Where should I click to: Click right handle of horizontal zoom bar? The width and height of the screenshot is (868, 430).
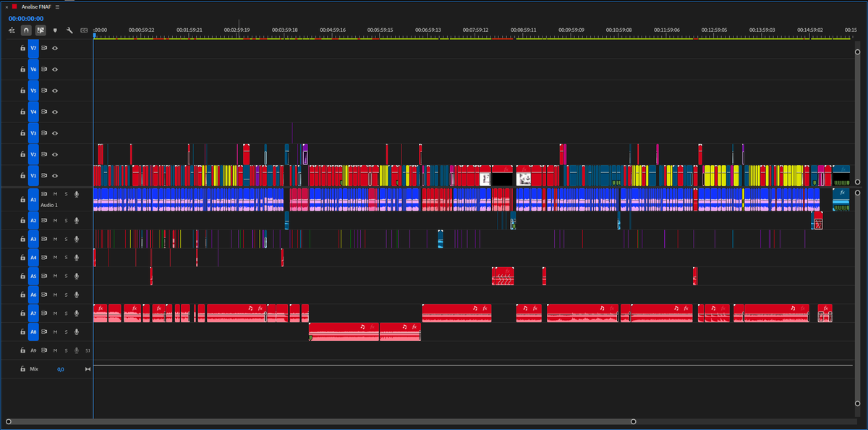point(634,421)
